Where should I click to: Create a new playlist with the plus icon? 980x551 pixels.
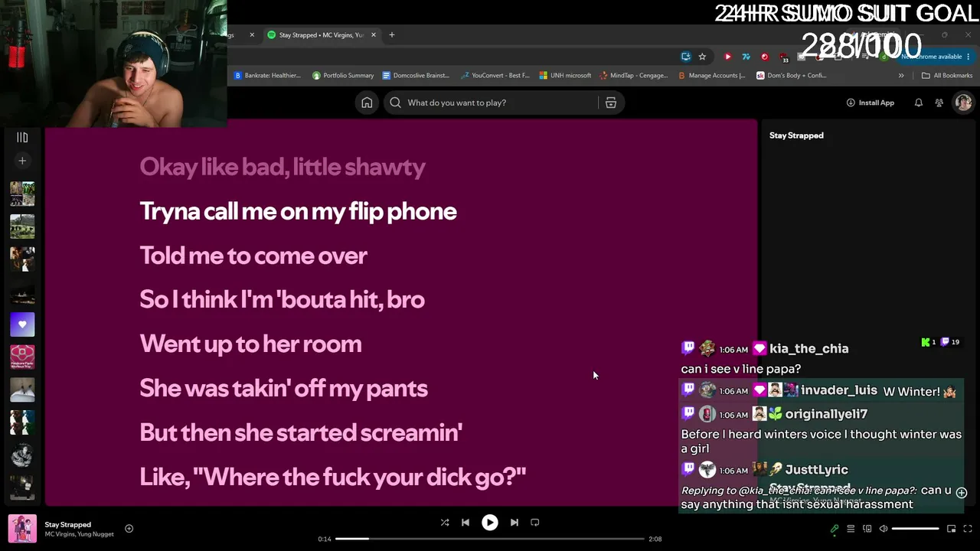[22, 161]
